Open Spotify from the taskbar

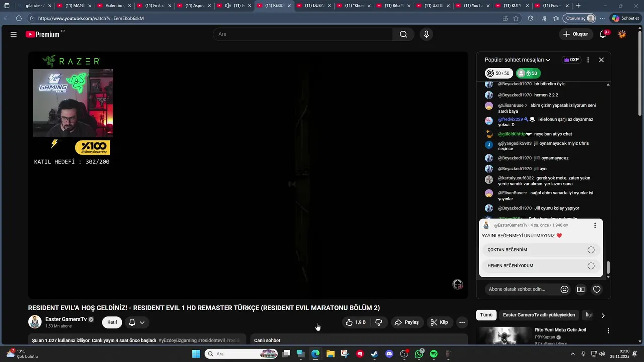434,354
